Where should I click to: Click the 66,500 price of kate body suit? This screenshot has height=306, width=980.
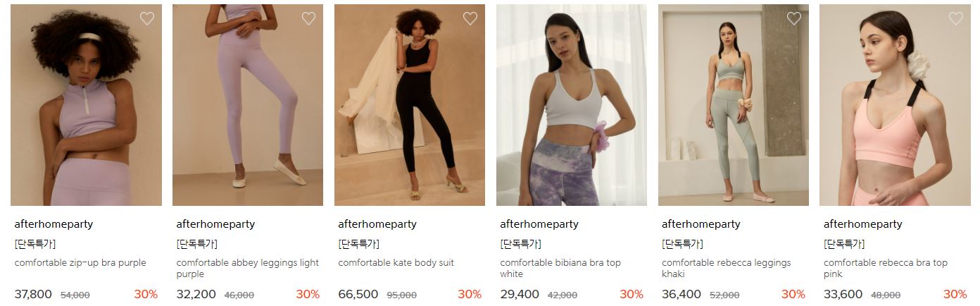click(x=358, y=294)
